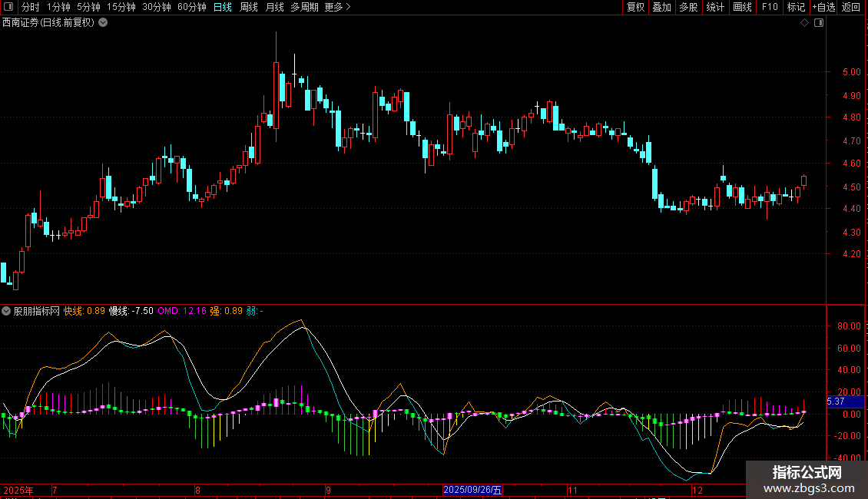Switch to the 分时 intraday view

[x=30, y=8]
